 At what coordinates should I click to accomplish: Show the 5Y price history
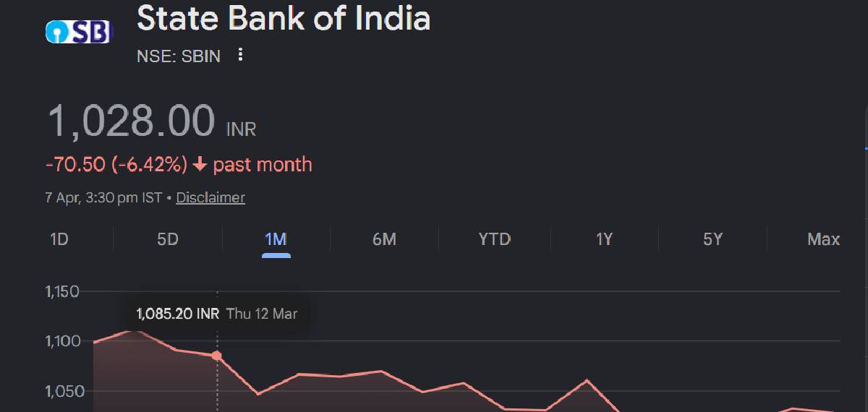coord(712,239)
